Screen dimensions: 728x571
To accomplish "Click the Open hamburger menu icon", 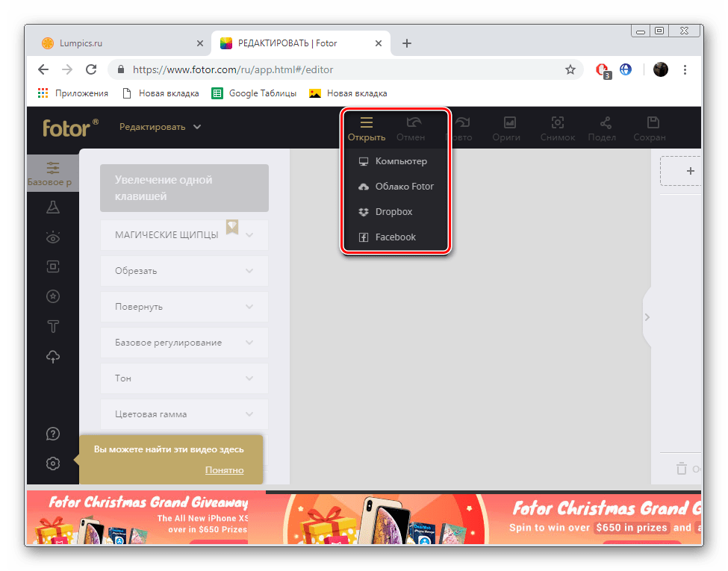I will tap(366, 123).
